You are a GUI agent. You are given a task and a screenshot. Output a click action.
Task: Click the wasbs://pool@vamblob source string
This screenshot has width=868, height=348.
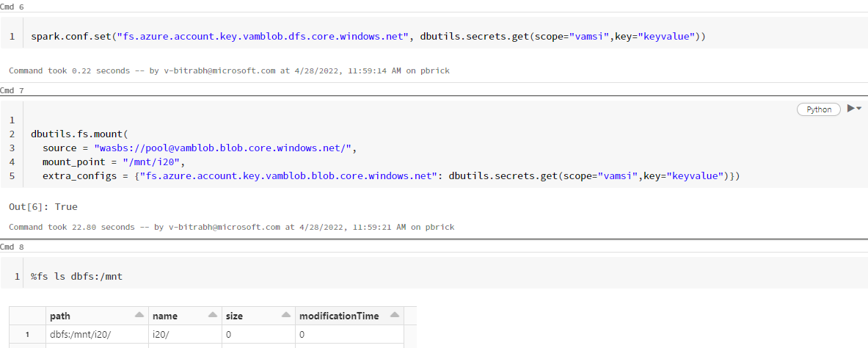click(x=223, y=148)
